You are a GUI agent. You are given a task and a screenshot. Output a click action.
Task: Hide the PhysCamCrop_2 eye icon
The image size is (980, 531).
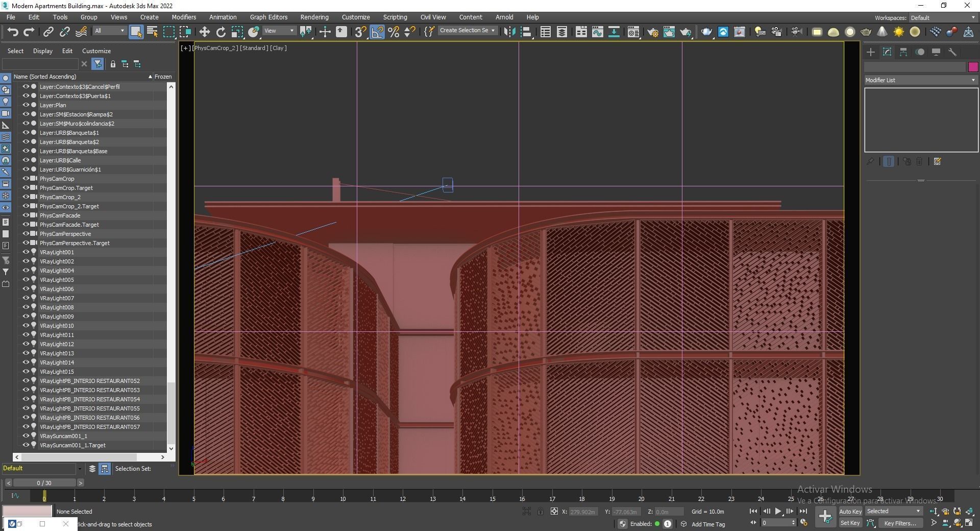pos(26,197)
